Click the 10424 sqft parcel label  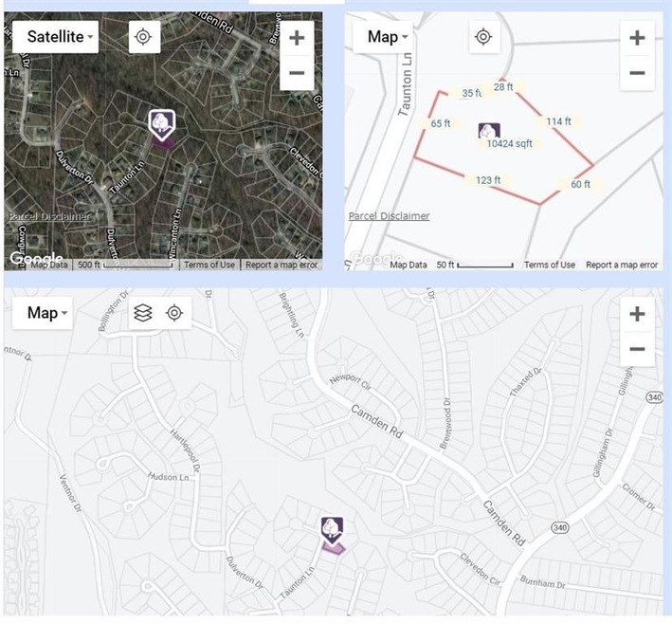[509, 144]
